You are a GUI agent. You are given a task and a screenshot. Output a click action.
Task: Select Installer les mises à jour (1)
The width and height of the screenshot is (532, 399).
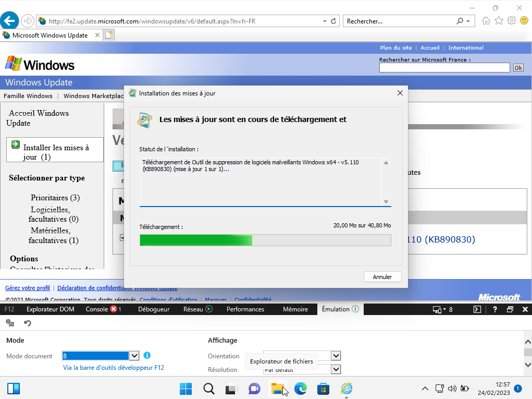[x=55, y=150]
